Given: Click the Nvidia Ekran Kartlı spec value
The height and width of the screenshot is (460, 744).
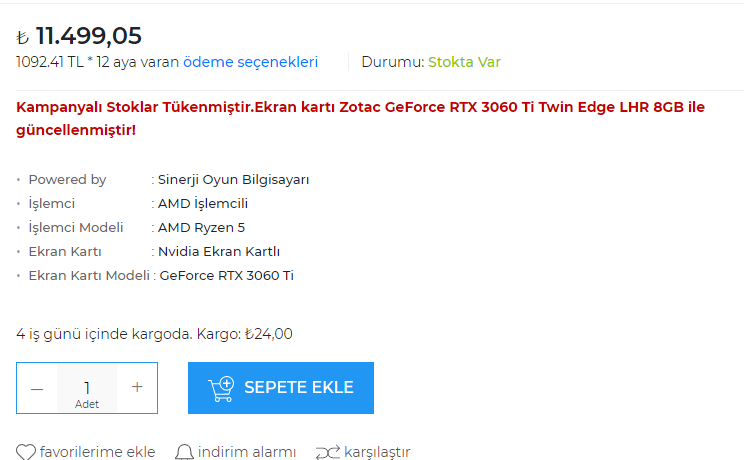Looking at the screenshot, I should pos(218,252).
